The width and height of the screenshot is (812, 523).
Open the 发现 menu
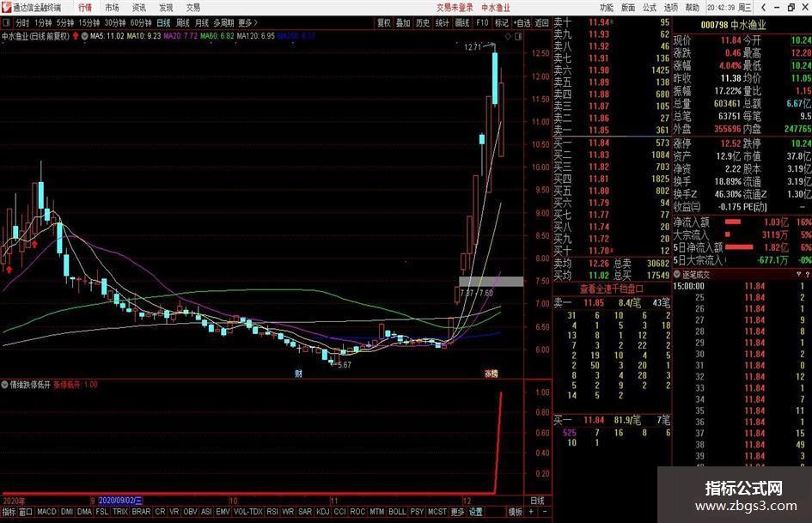[x=166, y=7]
